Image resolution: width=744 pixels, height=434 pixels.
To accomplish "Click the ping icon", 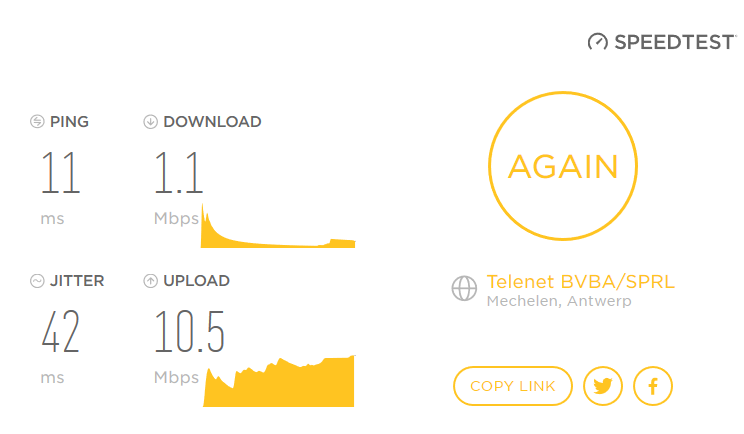I will 38,122.
